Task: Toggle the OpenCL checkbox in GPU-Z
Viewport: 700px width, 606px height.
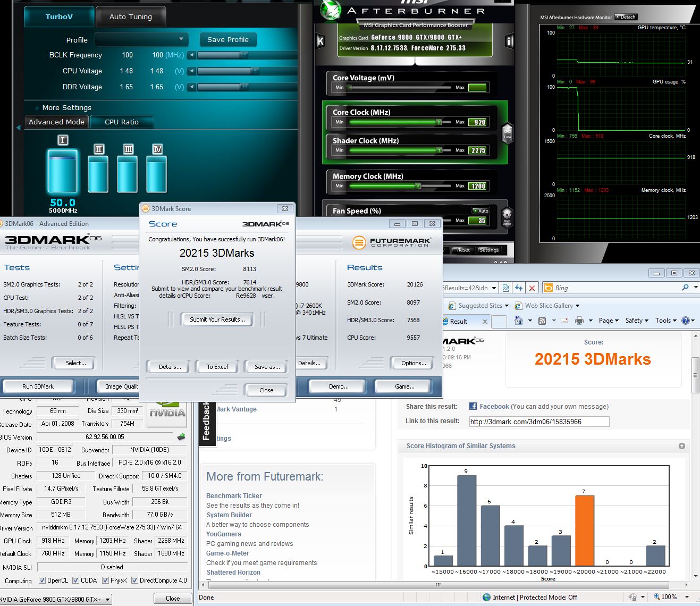Action: point(41,580)
